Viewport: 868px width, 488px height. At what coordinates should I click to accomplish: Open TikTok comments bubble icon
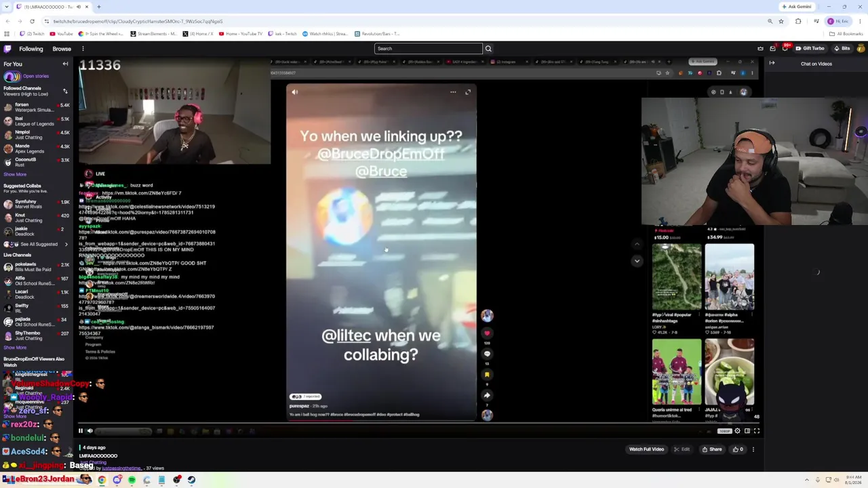487,354
